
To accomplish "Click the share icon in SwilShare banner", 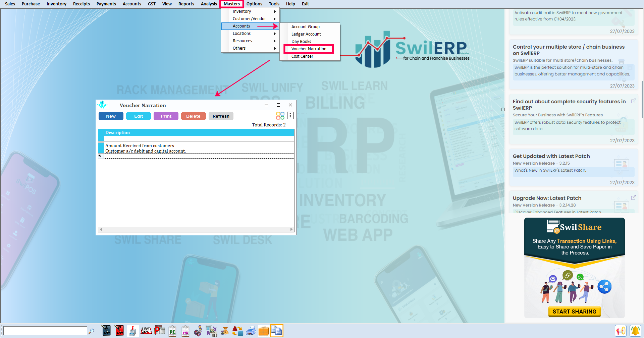I will coord(604,287).
